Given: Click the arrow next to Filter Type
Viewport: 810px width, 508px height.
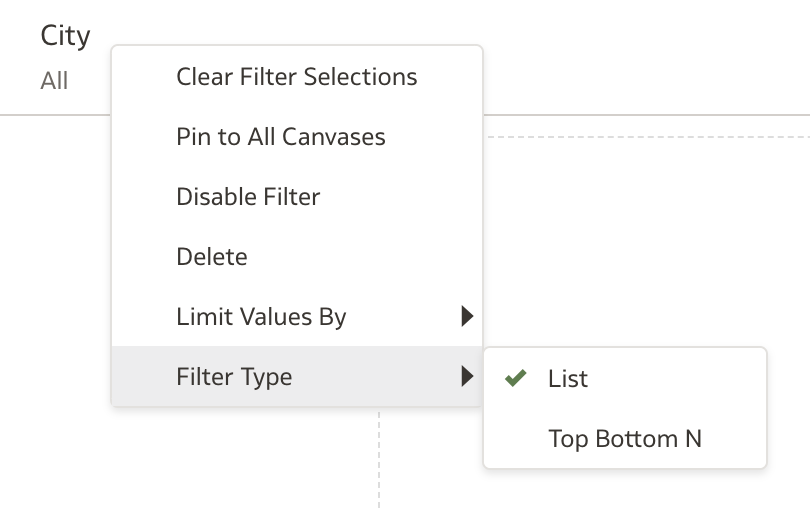Looking at the screenshot, I should point(466,377).
